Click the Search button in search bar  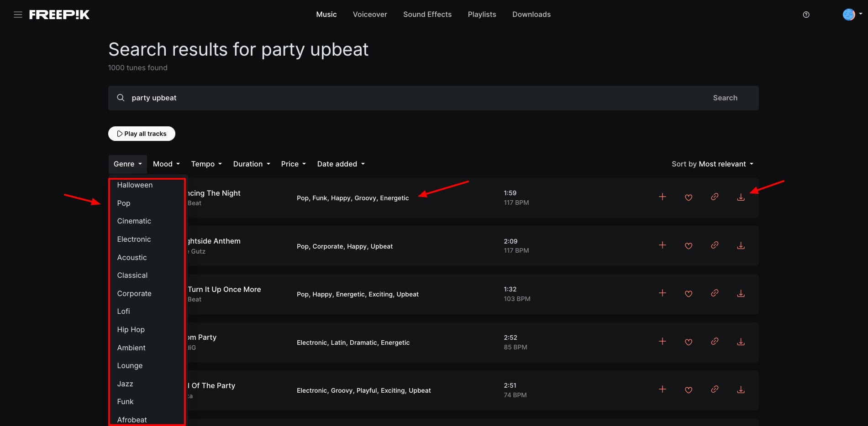click(x=725, y=98)
